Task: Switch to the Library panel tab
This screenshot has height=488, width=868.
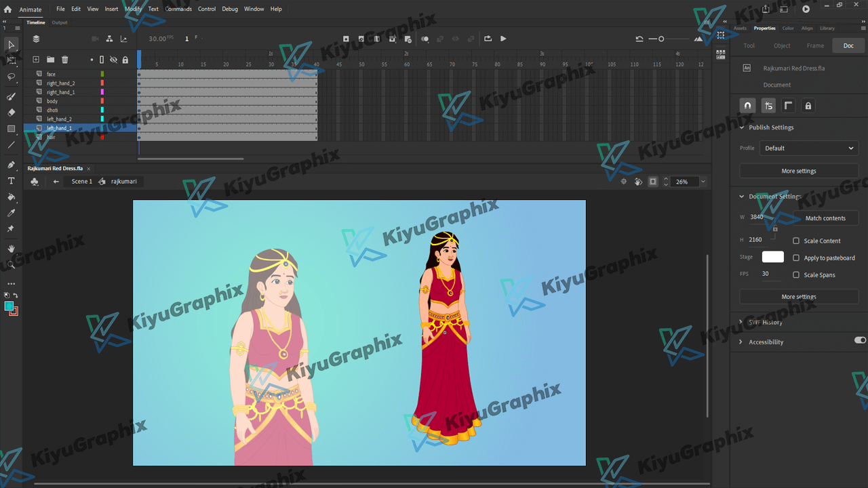Action: (x=827, y=28)
